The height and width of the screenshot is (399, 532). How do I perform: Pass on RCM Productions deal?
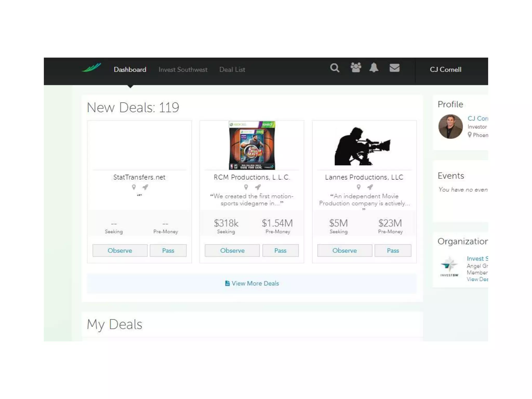click(x=280, y=250)
